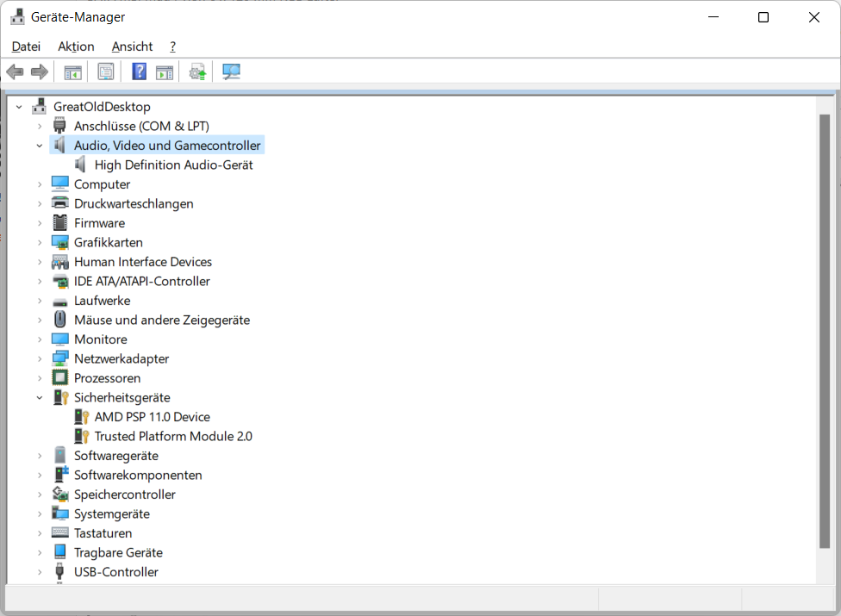Screen dimensions: 841x616
Task: Click the Tastaturen keyboard icon
Action: [60, 532]
